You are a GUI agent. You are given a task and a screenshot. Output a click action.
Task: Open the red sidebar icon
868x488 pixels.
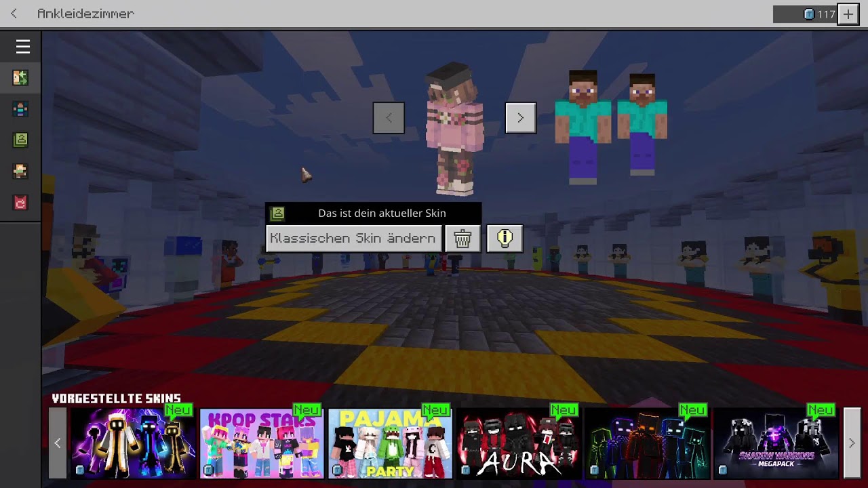(x=20, y=203)
